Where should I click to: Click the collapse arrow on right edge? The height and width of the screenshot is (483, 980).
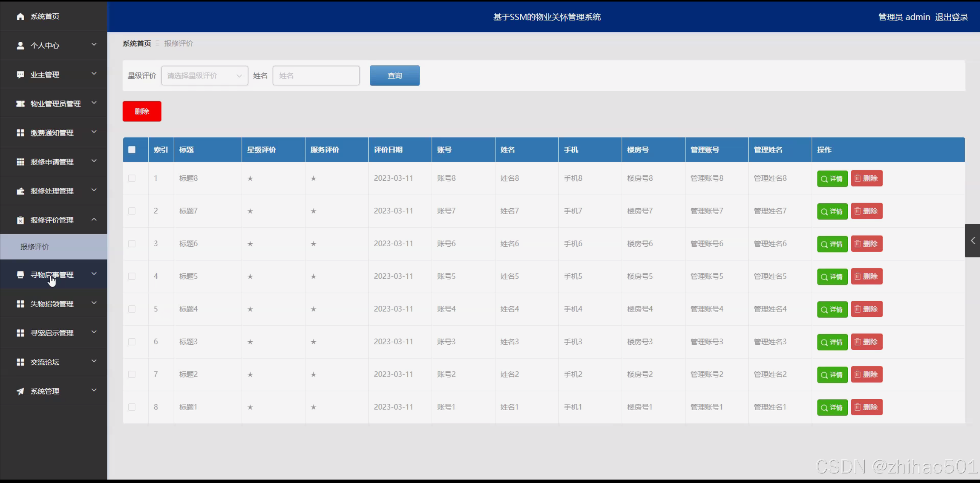[972, 241]
